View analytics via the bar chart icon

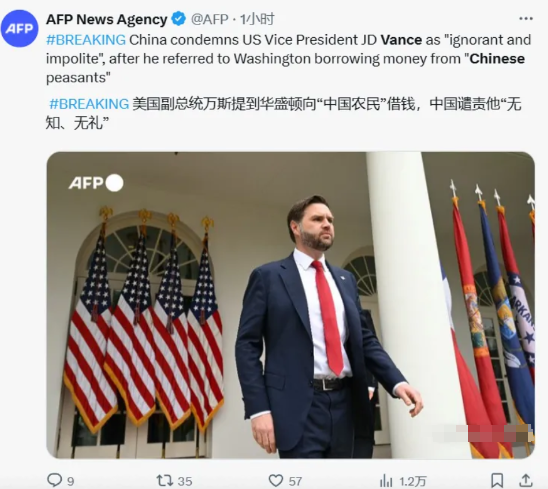386,481
